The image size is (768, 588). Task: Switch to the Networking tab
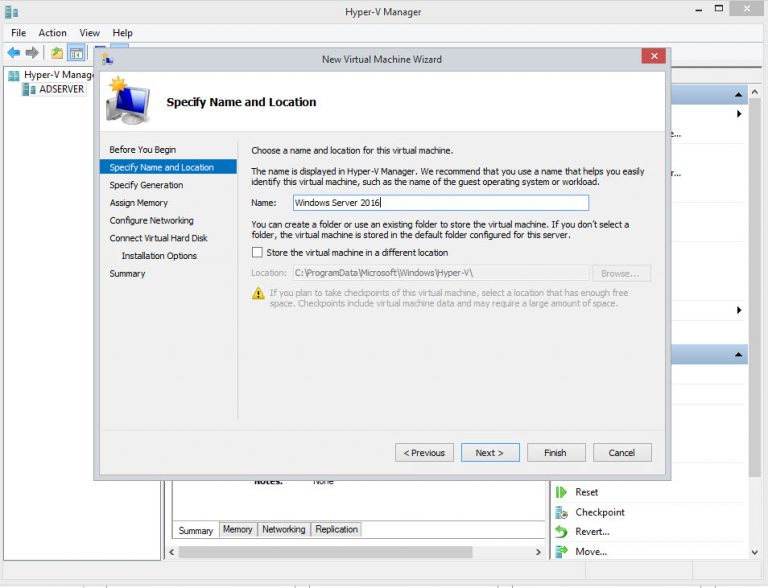coord(284,529)
